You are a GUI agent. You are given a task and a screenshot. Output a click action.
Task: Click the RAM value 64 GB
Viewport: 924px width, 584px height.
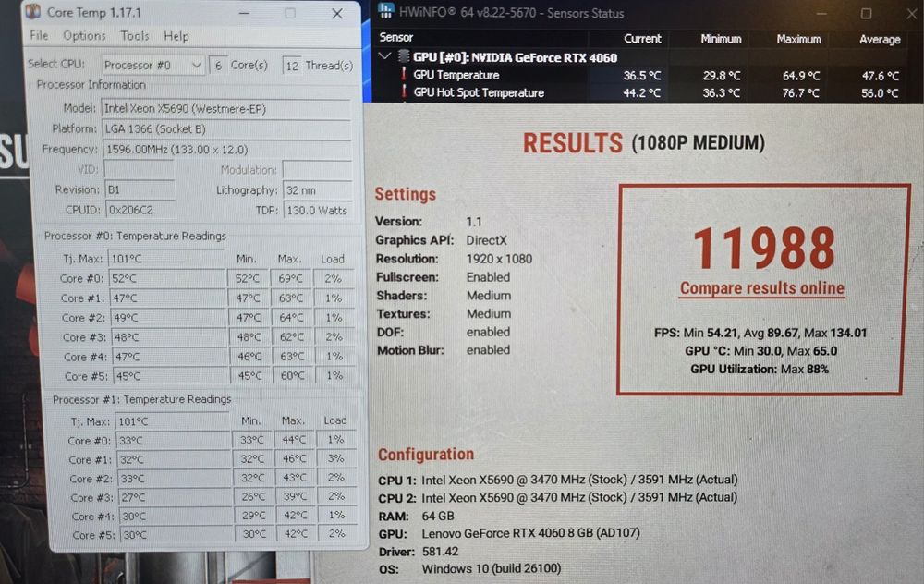(438, 517)
